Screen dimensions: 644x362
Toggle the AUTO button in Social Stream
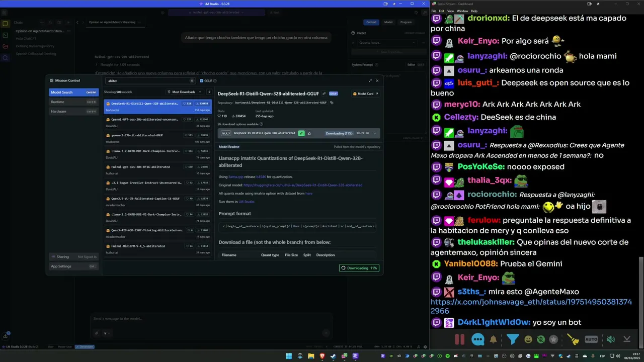591,339
